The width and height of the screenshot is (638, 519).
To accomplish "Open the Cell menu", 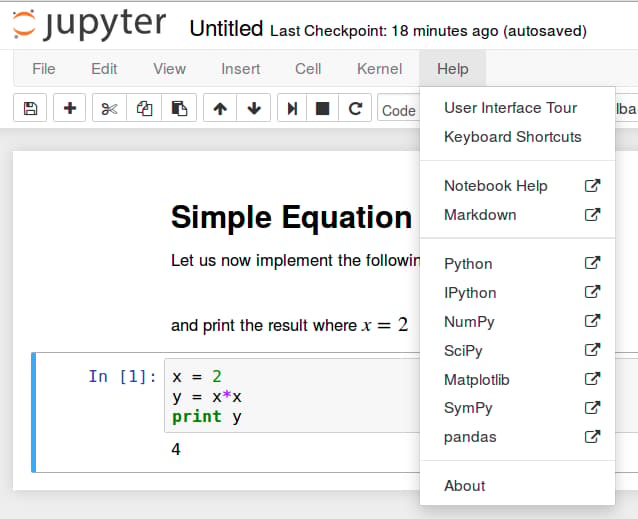I will click(x=308, y=69).
